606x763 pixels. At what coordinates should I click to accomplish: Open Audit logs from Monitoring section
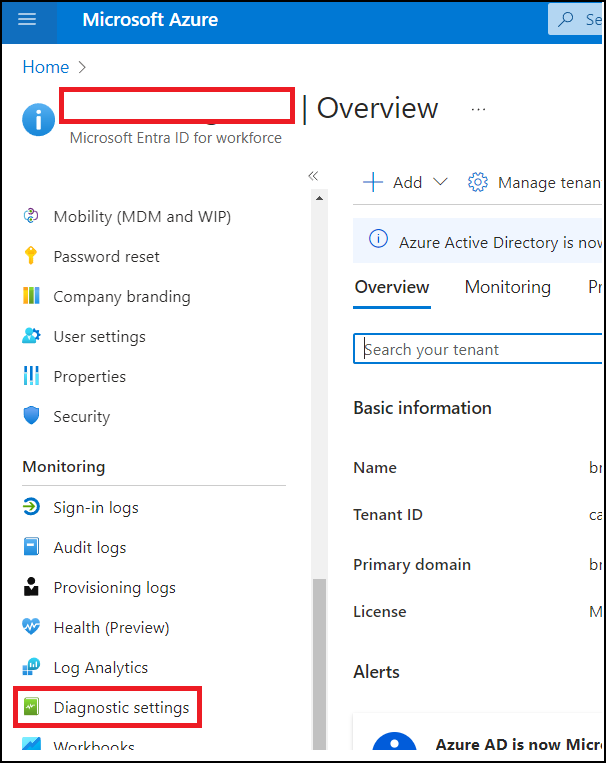[89, 547]
